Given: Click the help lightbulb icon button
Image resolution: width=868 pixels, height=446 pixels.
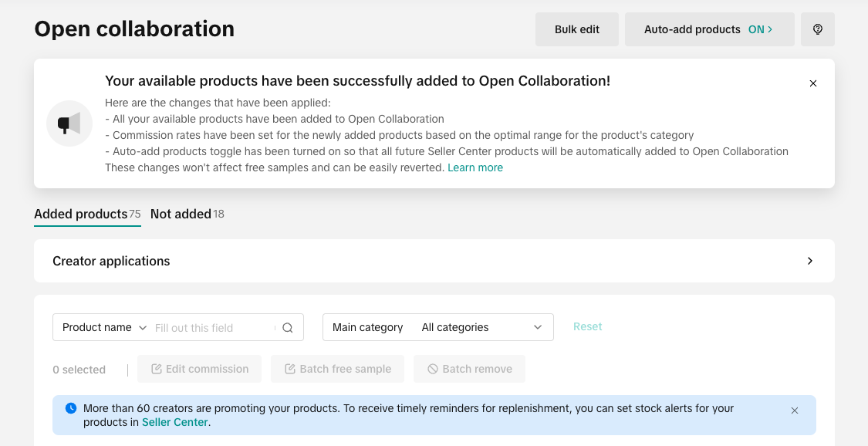Looking at the screenshot, I should [818, 29].
